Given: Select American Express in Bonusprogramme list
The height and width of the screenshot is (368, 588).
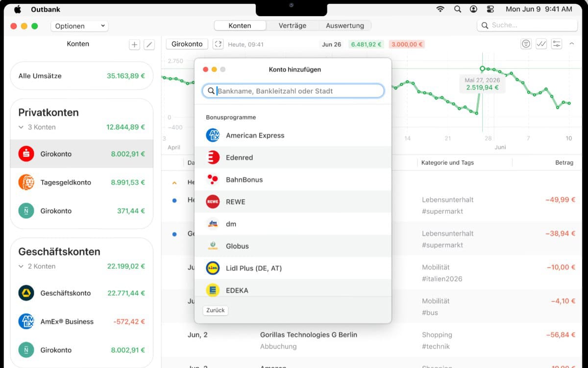Looking at the screenshot, I should (293, 135).
